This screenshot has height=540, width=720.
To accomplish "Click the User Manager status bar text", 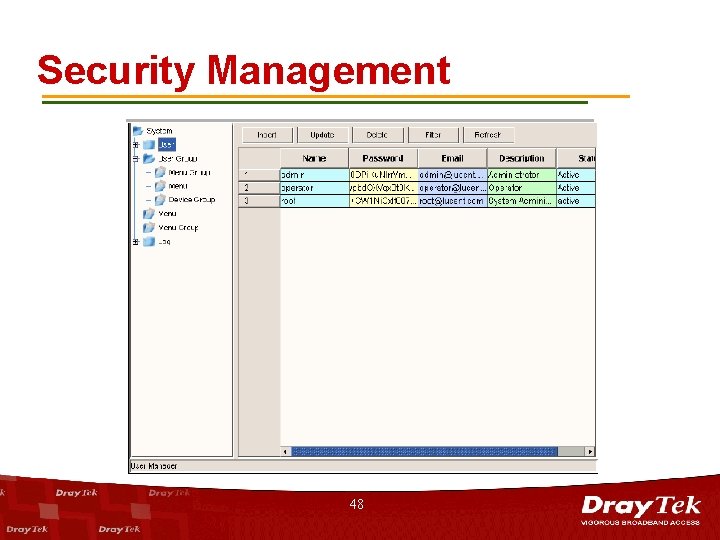I will pyautogui.click(x=154, y=466).
